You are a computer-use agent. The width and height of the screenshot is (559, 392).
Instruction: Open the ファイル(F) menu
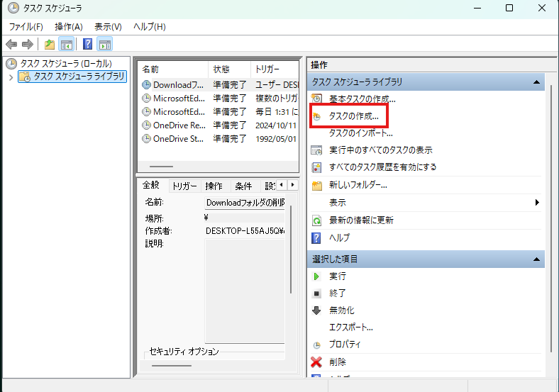pos(26,27)
